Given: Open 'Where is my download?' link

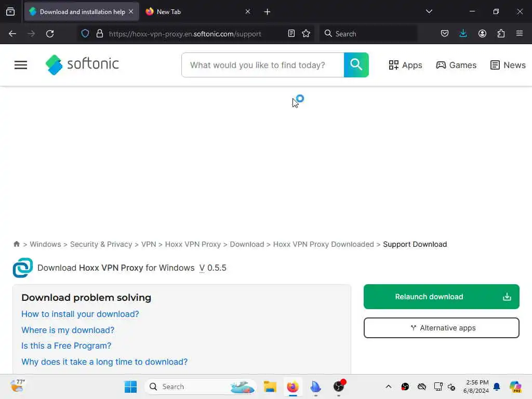Looking at the screenshot, I should 68,330.
